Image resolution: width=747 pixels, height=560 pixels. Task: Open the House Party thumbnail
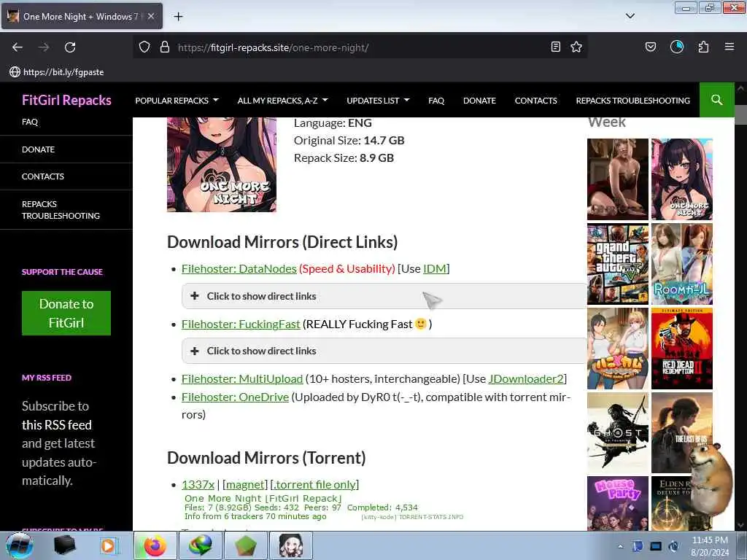[617, 503]
